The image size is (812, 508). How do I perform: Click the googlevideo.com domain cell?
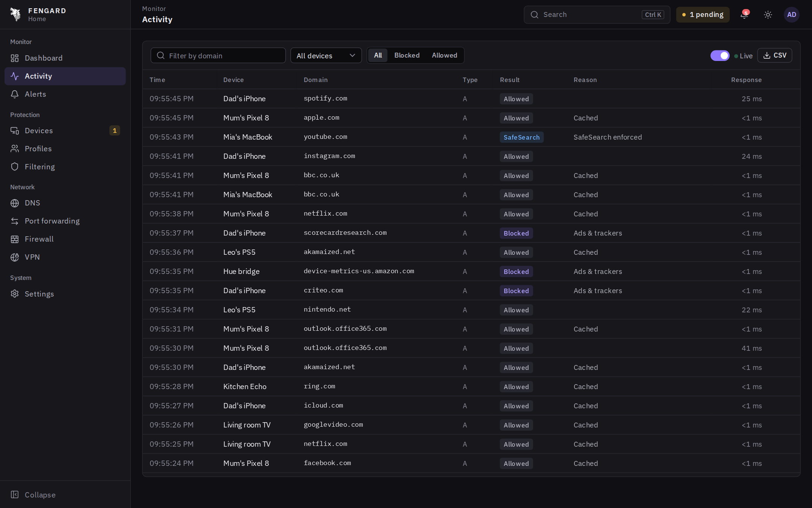pos(333,425)
